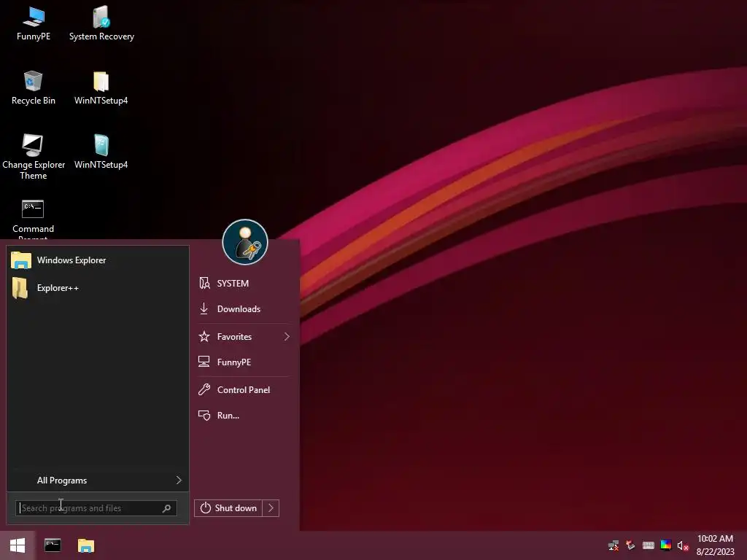Click the user account picture
The height and width of the screenshot is (560, 747).
coord(245,242)
